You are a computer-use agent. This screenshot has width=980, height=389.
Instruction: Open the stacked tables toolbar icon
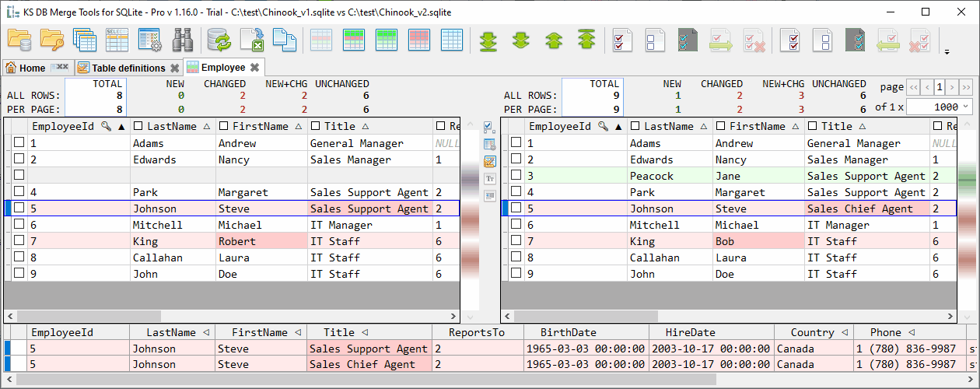coord(85,40)
